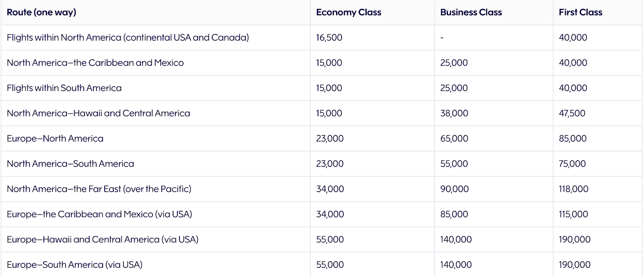Click the First Class column header
The height and width of the screenshot is (277, 644).
580,12
